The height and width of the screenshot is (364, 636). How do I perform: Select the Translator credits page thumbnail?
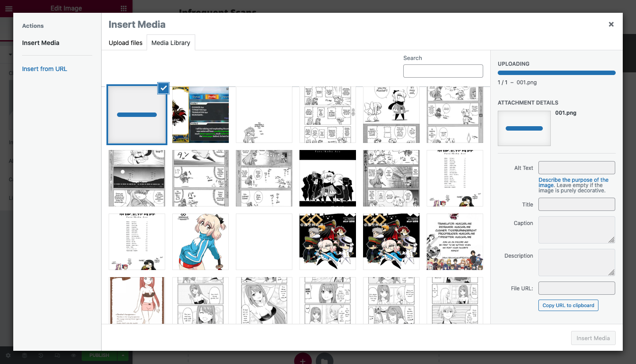point(455,242)
